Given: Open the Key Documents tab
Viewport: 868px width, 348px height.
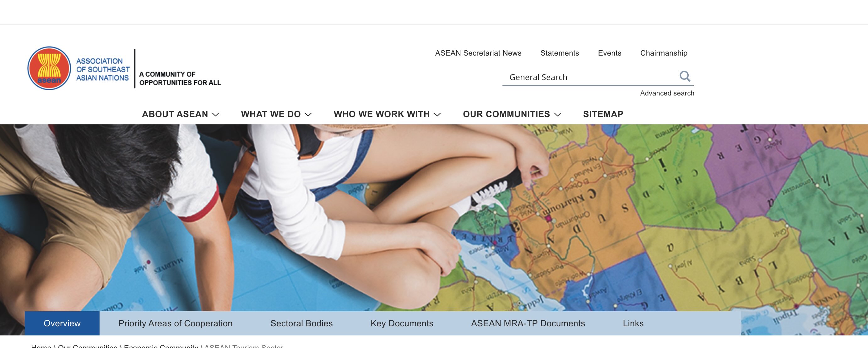Looking at the screenshot, I should click(402, 324).
